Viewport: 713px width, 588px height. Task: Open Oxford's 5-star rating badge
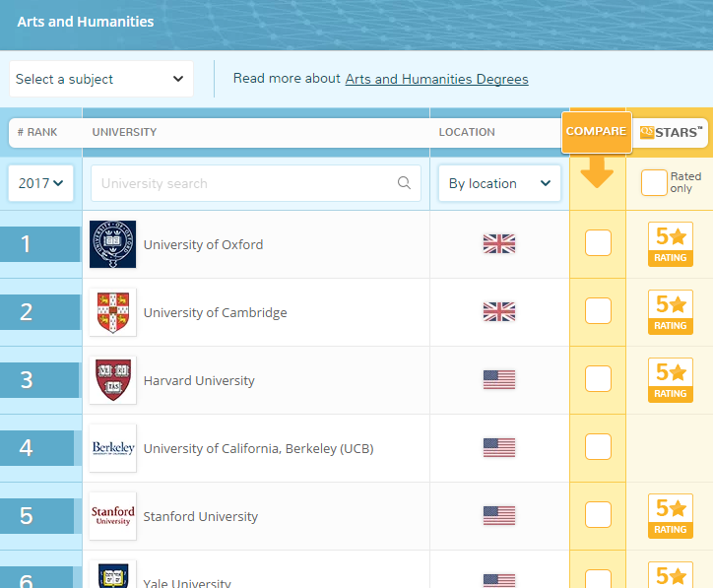point(671,244)
